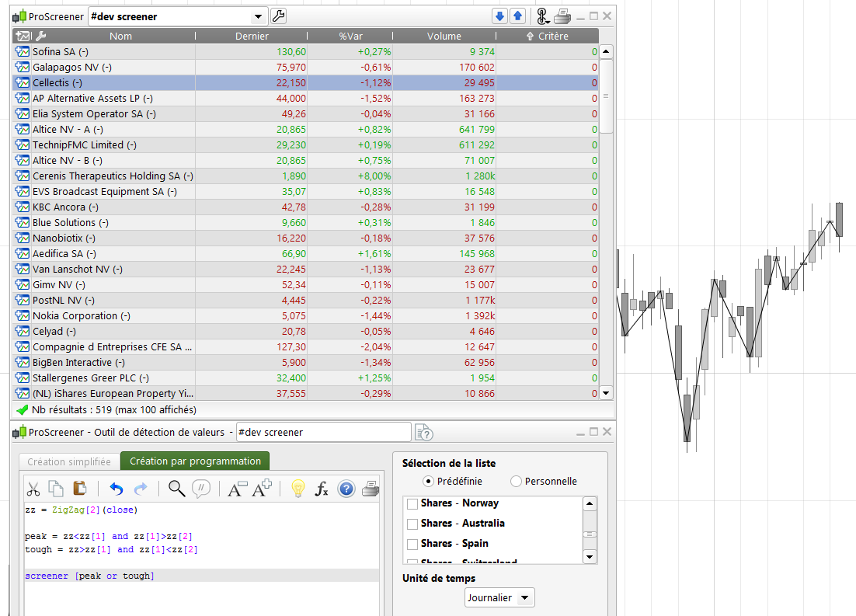This screenshot has height=616, width=856.
Task: Click the results list scroll-up arrow
Action: coord(606,52)
